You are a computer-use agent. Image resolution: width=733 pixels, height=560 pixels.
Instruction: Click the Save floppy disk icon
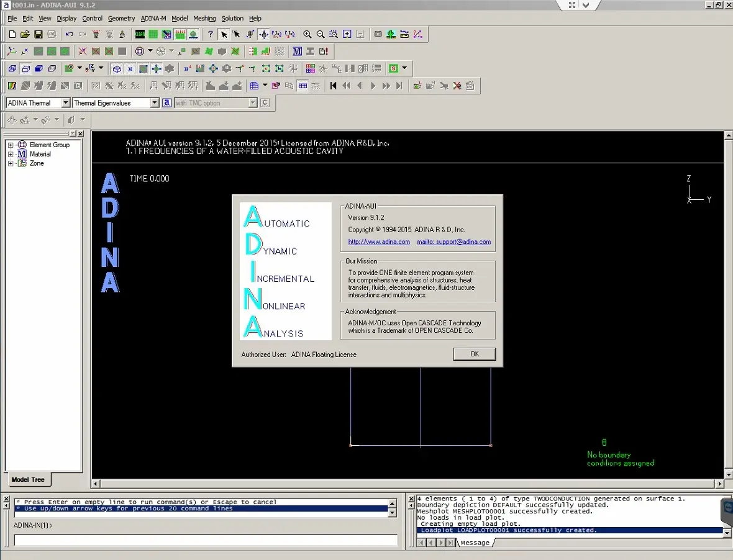coord(39,34)
